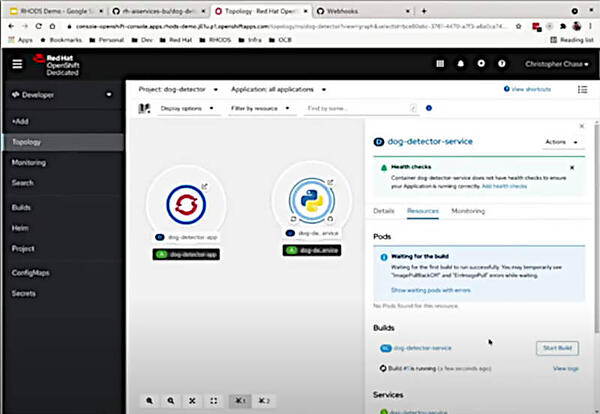Click fit to screen topology button
600x414 pixels.
pos(192,398)
